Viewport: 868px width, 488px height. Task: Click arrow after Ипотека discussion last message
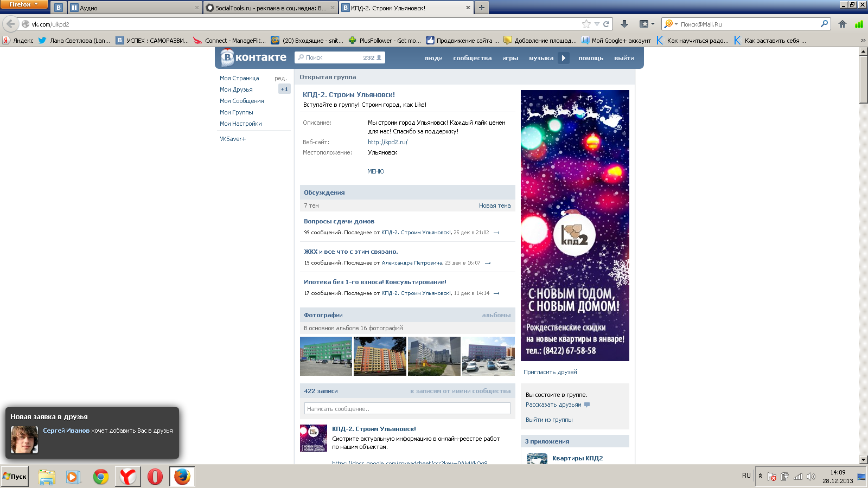496,293
